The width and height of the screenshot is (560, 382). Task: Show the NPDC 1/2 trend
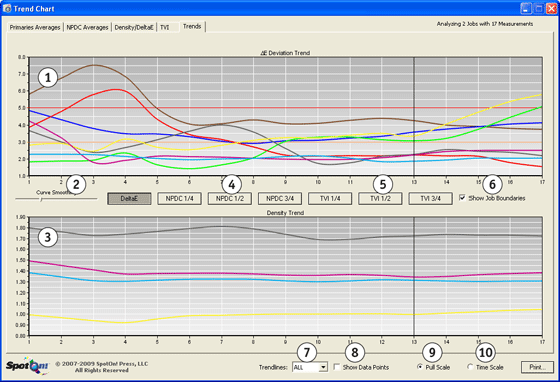point(230,198)
